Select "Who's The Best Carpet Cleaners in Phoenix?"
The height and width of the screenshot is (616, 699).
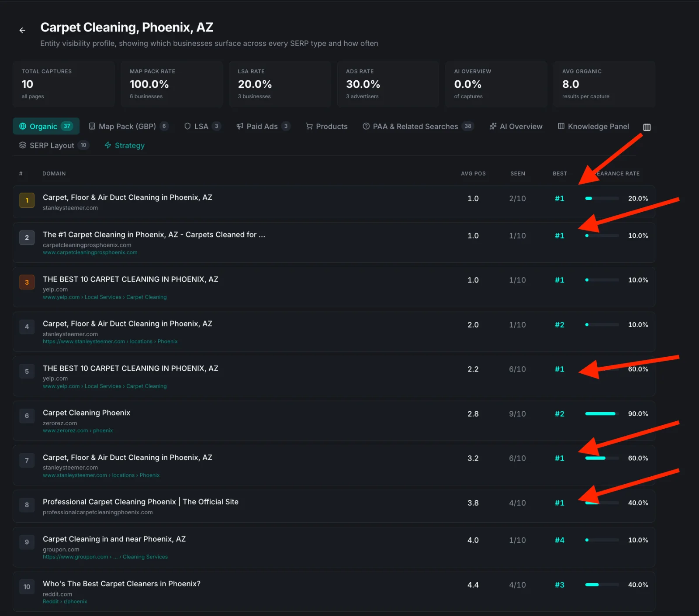(x=121, y=584)
